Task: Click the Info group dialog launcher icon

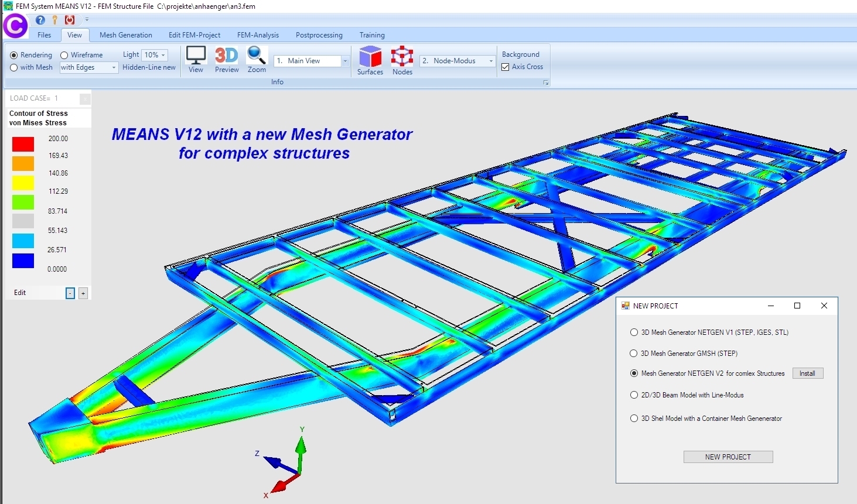Action: 546,83
